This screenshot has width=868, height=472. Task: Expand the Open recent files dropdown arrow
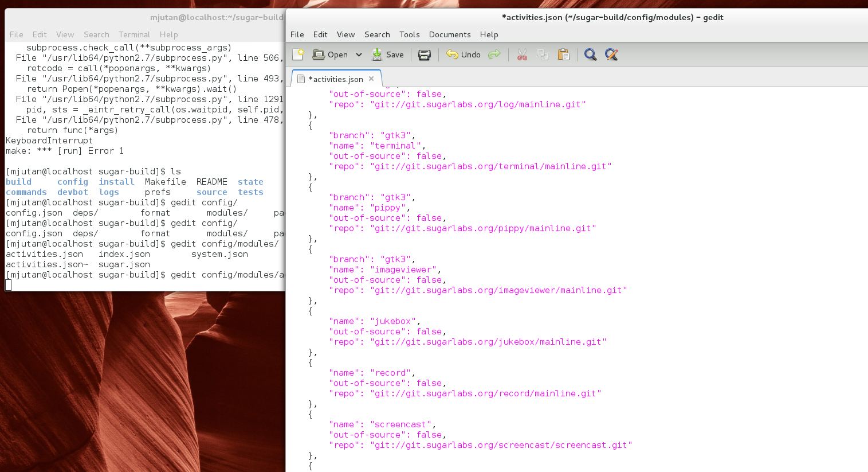click(359, 54)
